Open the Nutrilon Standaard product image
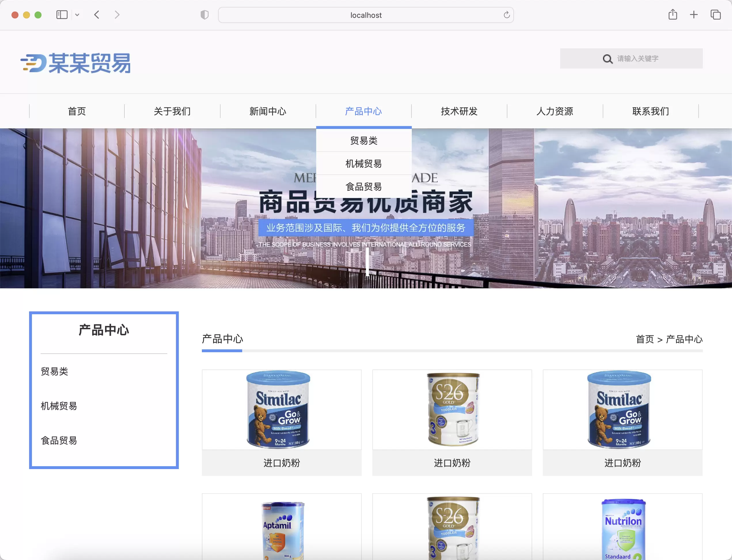 [x=622, y=527]
